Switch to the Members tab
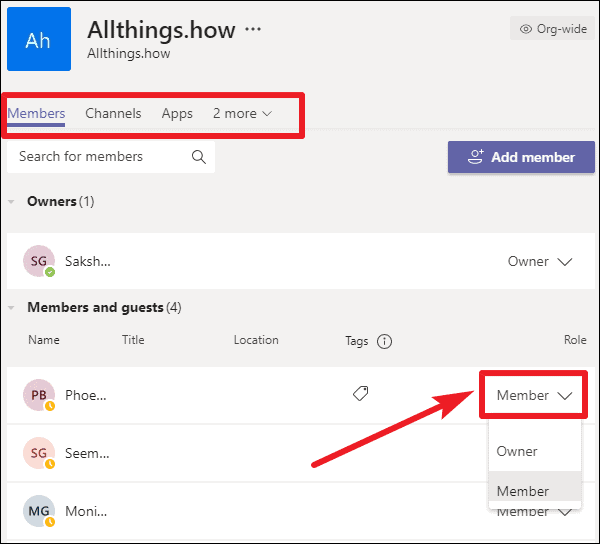 [36, 114]
